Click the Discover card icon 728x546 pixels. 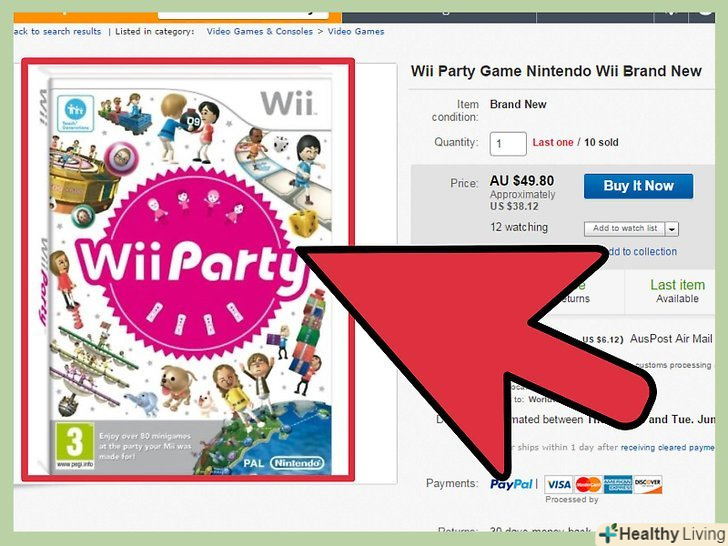pos(648,485)
